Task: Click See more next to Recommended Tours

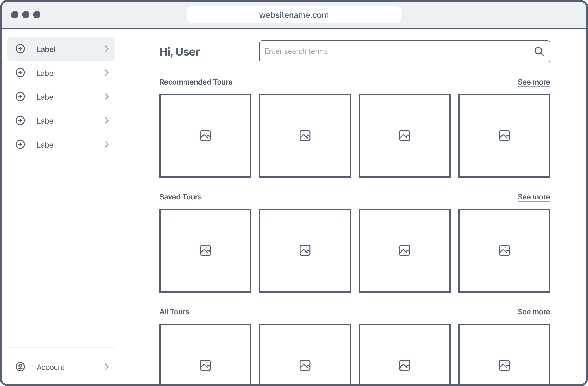Action: (534, 82)
